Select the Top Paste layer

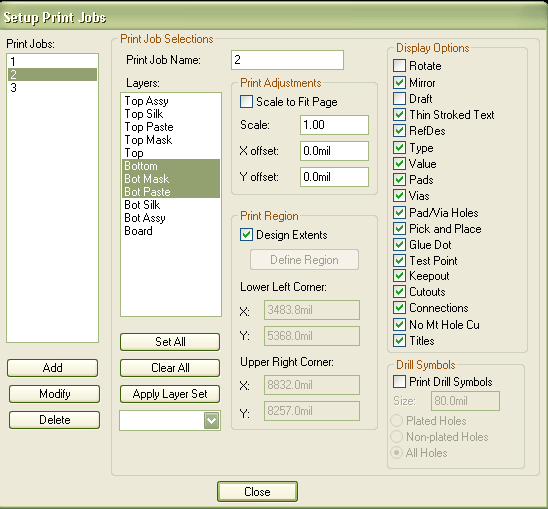[x=171, y=127]
